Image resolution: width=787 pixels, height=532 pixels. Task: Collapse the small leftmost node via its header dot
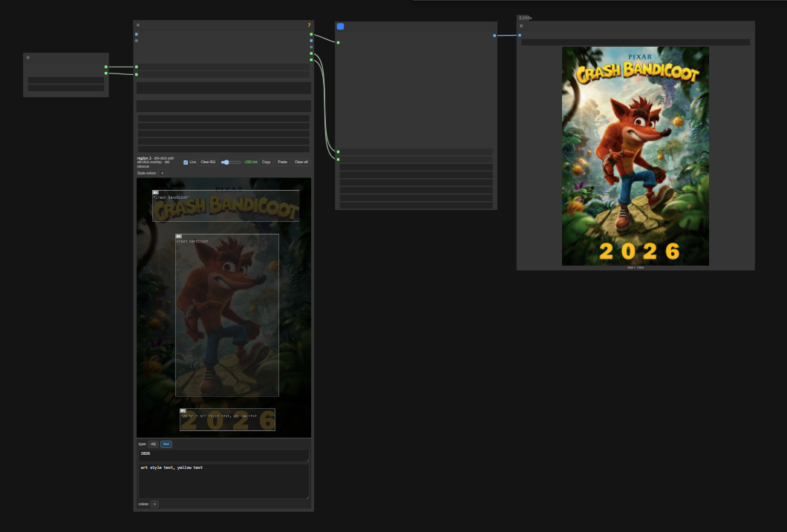28,58
